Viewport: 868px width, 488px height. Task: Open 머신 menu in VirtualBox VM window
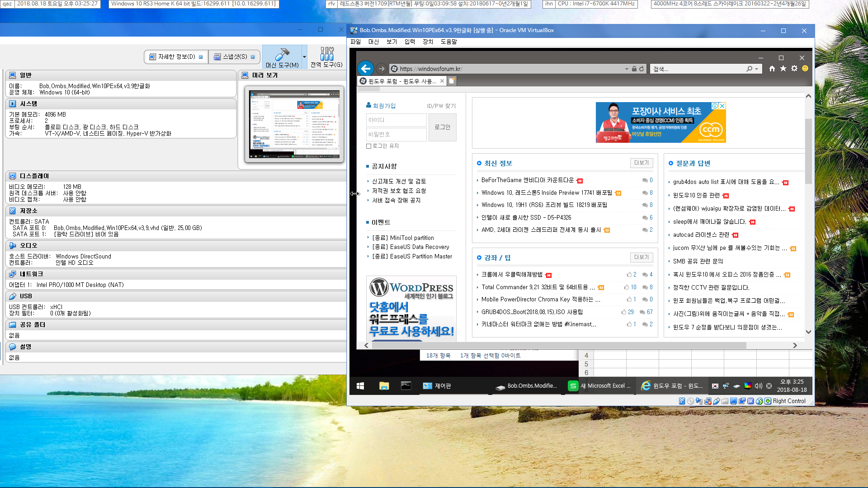[x=374, y=42]
